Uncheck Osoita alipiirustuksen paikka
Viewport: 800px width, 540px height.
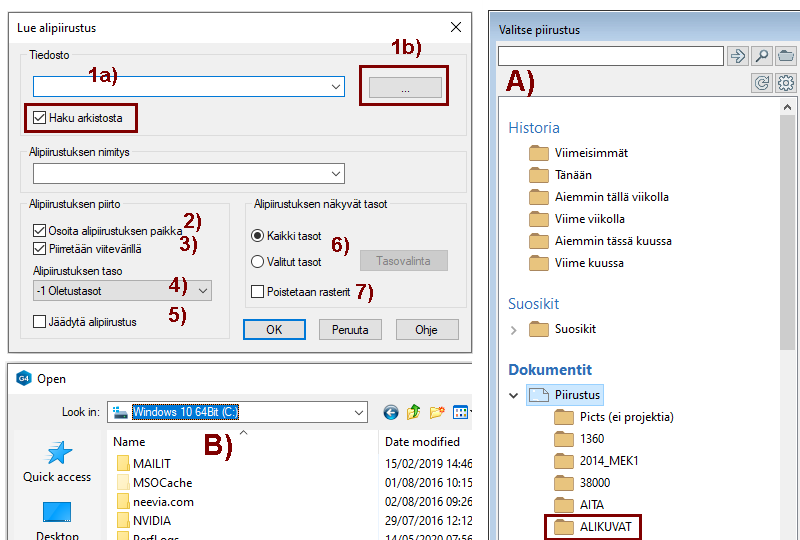pyautogui.click(x=40, y=231)
